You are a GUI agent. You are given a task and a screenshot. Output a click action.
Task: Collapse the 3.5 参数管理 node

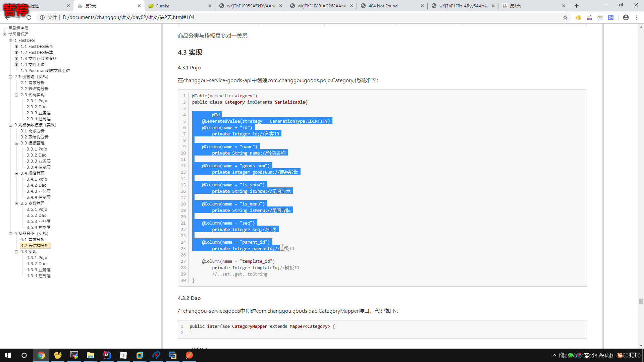pos(16,203)
